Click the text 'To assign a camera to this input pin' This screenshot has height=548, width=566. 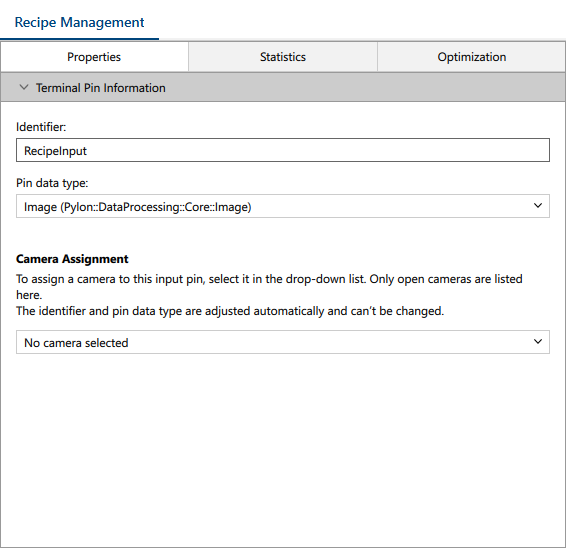coord(111,279)
